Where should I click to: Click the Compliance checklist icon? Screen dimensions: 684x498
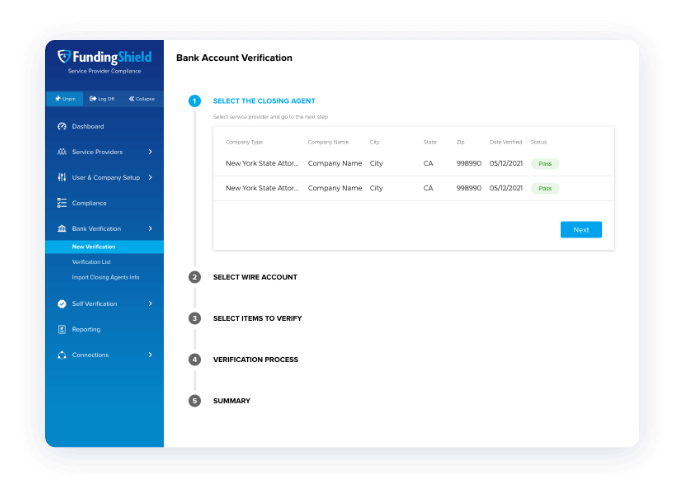pyautogui.click(x=62, y=203)
